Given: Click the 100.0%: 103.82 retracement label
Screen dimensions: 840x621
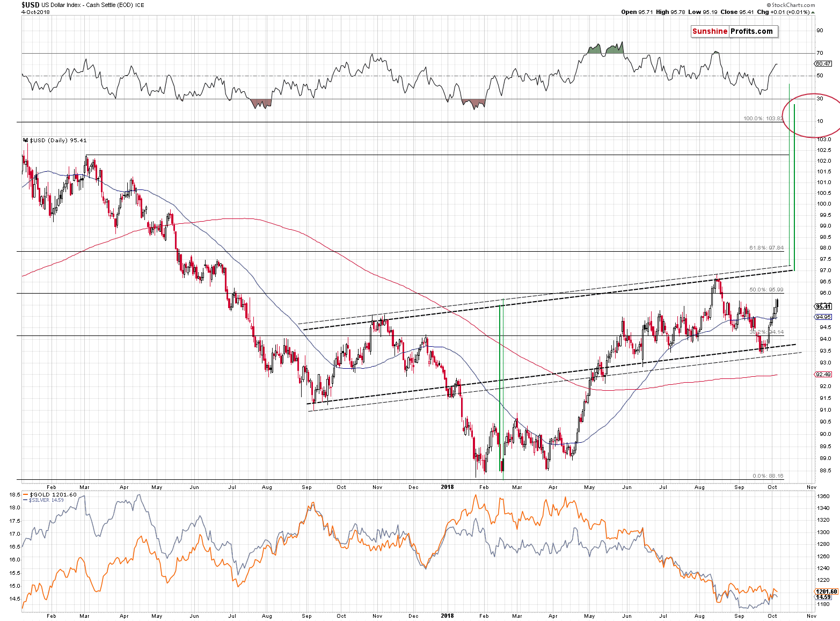Looking at the screenshot, I should 763,119.
